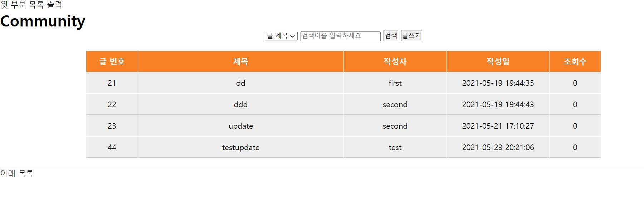Open the post titled update
This screenshot has height=202, width=644.
coord(241,126)
